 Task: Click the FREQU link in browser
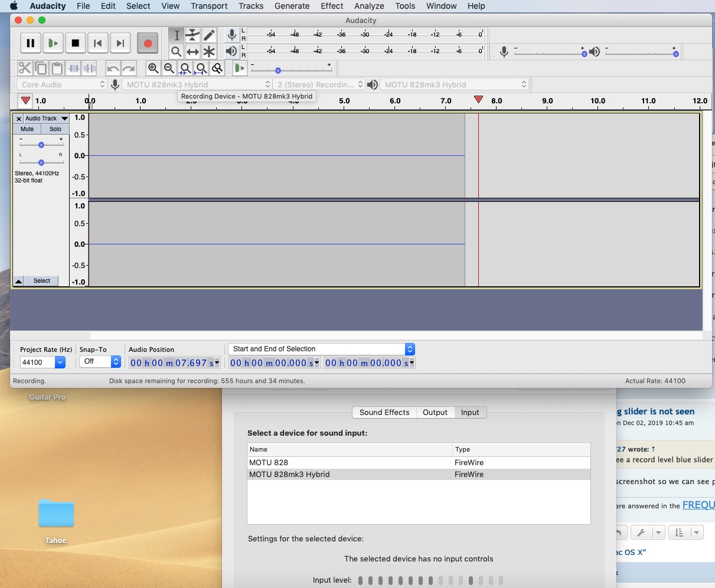[698, 505]
